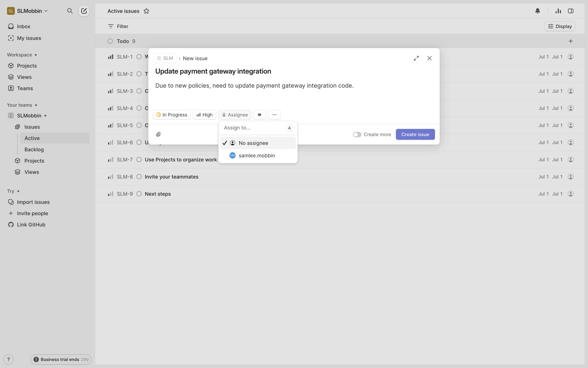Assign to samlee.mobbin
The height and width of the screenshot is (368, 588).
click(258, 155)
